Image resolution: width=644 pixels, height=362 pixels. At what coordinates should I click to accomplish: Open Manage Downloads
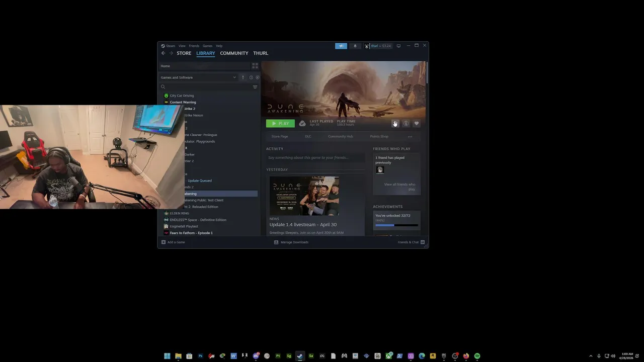[x=291, y=242]
